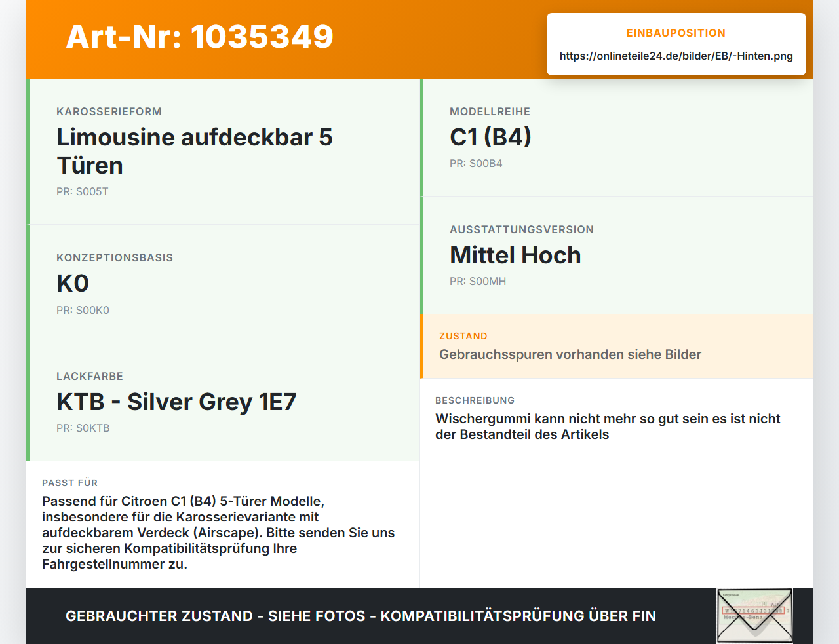
Task: Select the Art-Nr: 1035349 heading
Action: tap(200, 37)
